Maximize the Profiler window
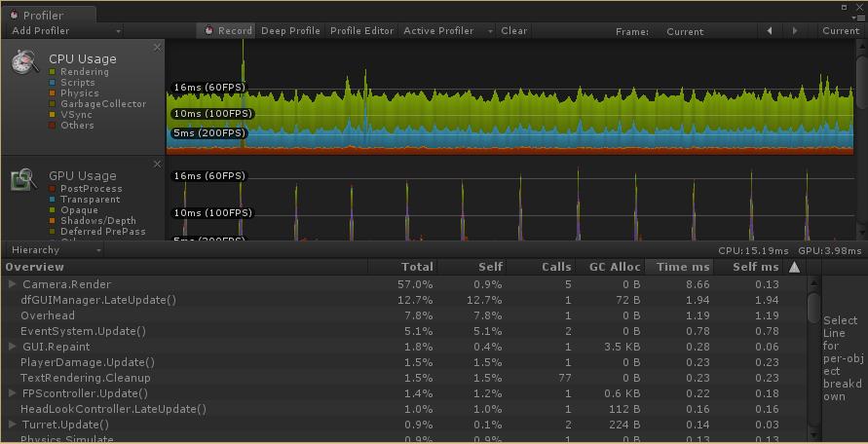Screen dimensions: 868x444 click(845, 7)
